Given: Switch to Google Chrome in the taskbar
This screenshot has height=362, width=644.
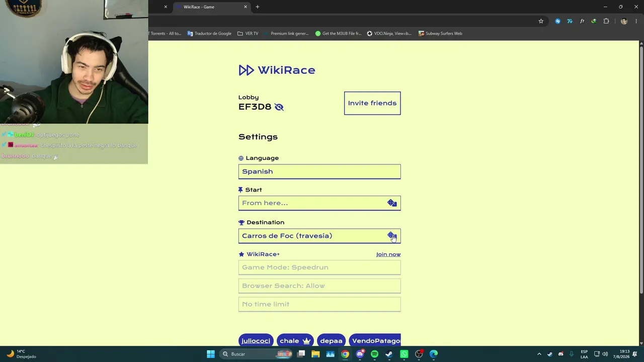Looking at the screenshot, I should pos(345,354).
